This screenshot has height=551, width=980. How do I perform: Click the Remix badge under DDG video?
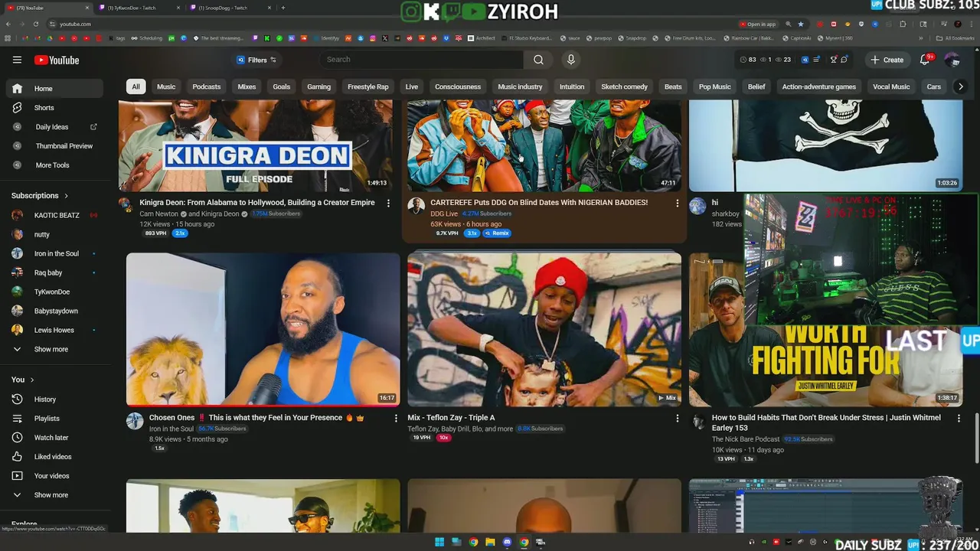coord(497,233)
